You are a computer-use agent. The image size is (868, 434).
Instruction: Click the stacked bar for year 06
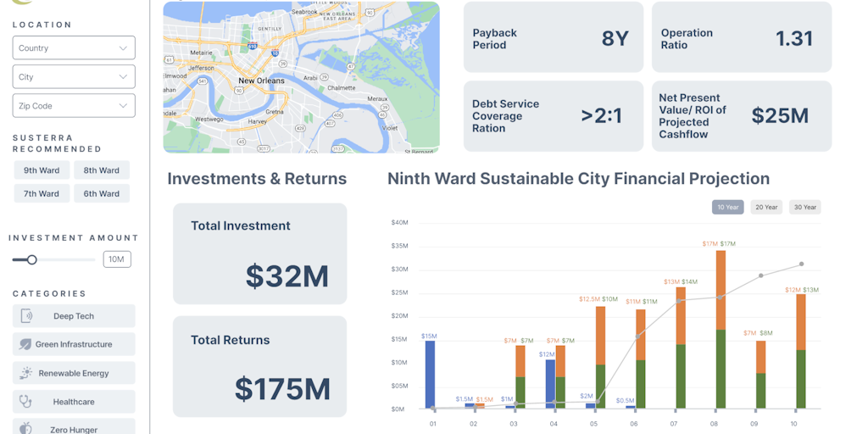click(x=641, y=359)
